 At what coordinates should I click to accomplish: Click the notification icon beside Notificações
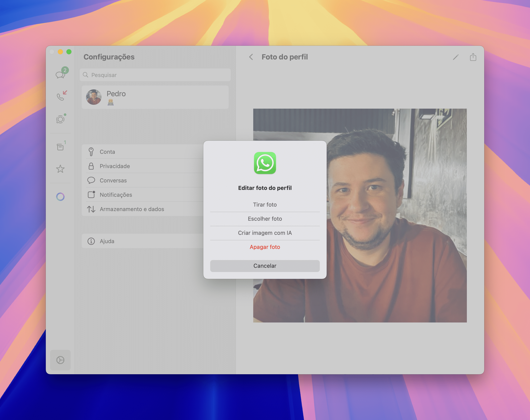coord(91,195)
